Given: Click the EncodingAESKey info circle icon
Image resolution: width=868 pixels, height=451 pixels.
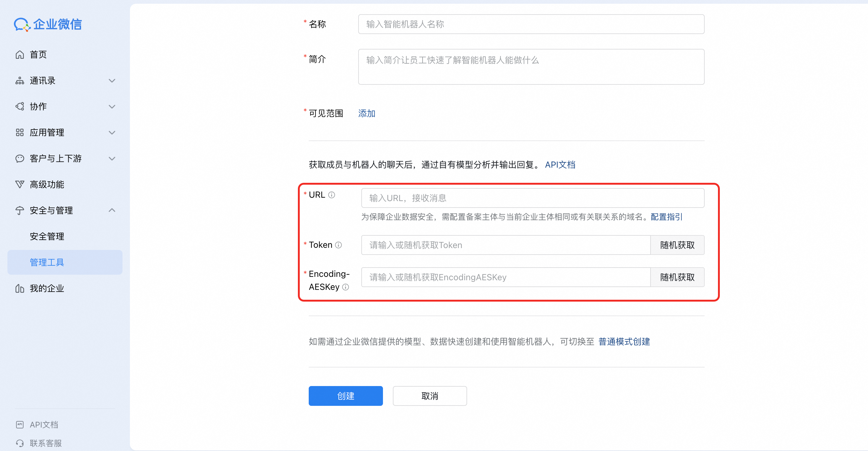Looking at the screenshot, I should tap(346, 287).
